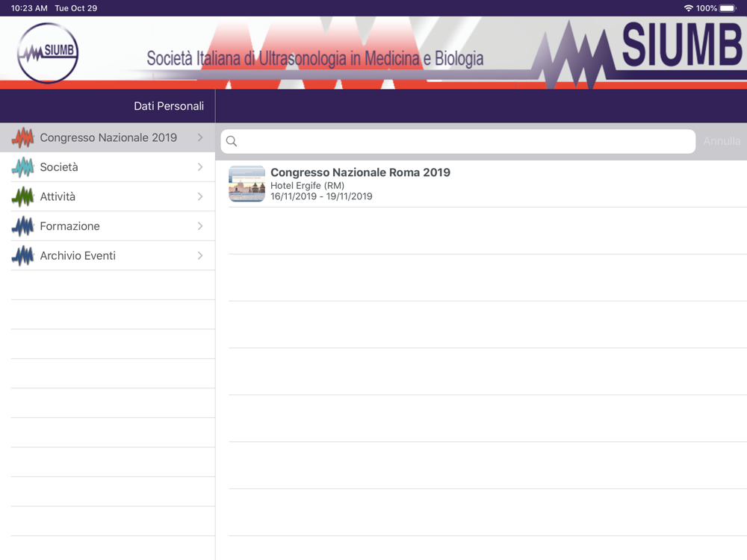Open Dati Personali
The height and width of the screenshot is (560, 747).
tap(169, 106)
